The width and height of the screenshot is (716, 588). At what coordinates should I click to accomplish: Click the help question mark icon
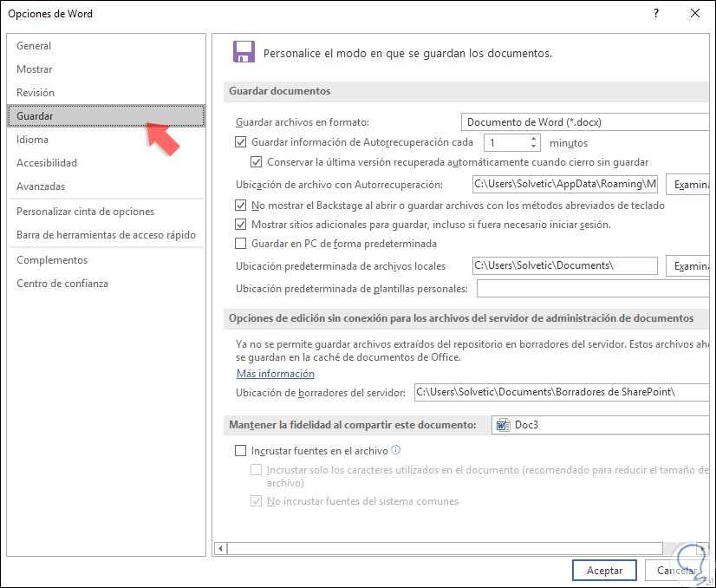tap(656, 13)
